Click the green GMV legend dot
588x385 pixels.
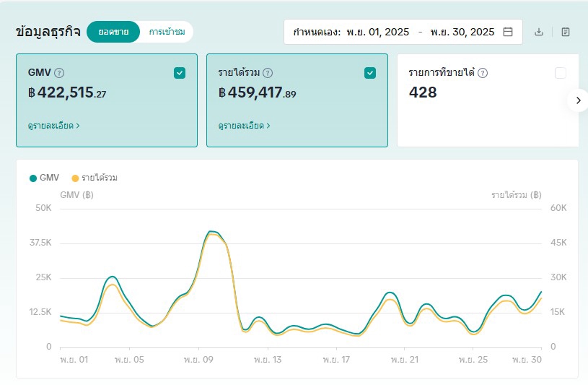pyautogui.click(x=33, y=178)
